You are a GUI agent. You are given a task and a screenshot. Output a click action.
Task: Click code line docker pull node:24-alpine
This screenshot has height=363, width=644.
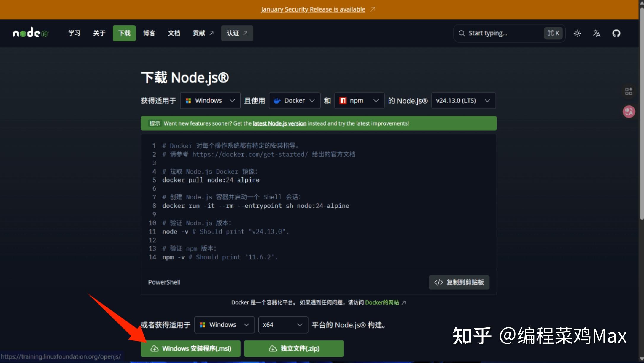tap(211, 180)
